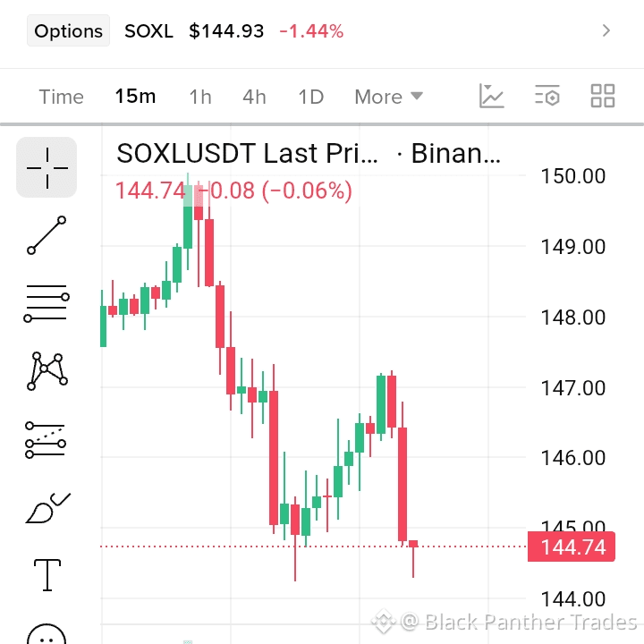Switch to the 1h timeframe
Screen dimensions: 644x644
pos(200,97)
